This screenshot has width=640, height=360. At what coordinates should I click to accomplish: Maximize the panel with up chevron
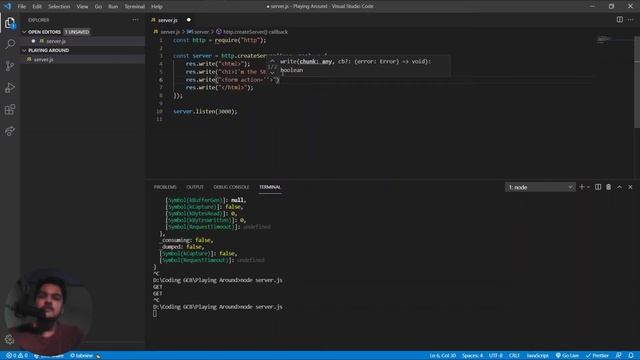[x=620, y=187]
